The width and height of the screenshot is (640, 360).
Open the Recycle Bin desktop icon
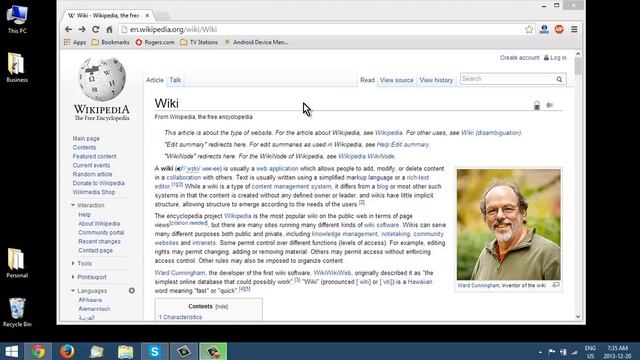[x=17, y=312]
